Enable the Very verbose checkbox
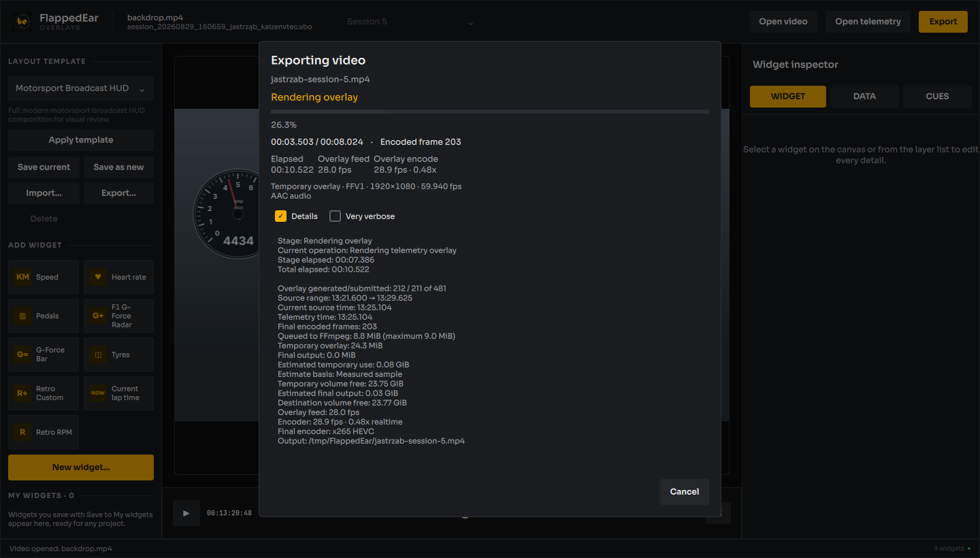 [x=335, y=216]
